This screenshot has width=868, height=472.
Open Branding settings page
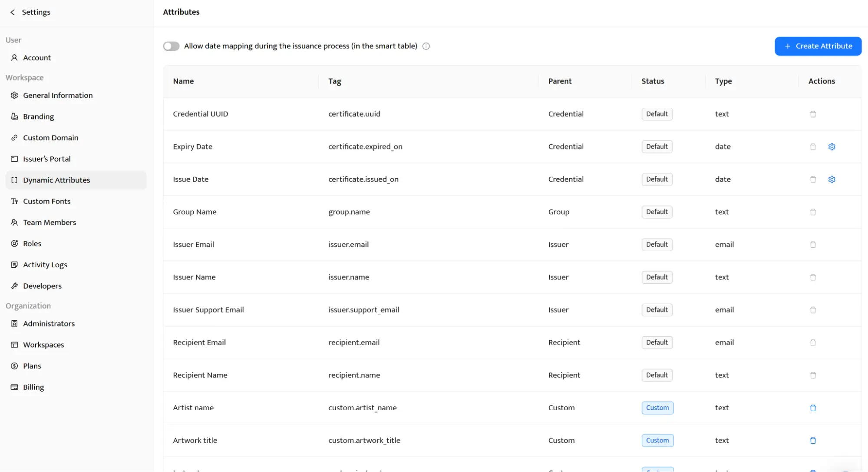38,116
